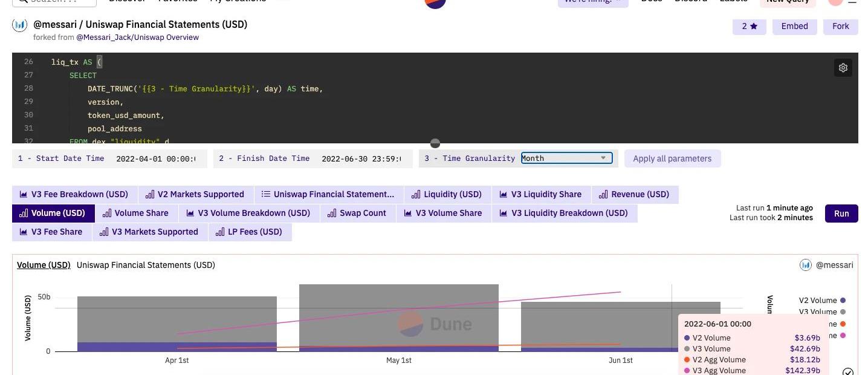Click the 'Apr 1st' x-axis label
Image resolution: width=868 pixels, height=375 pixels.
(177, 360)
